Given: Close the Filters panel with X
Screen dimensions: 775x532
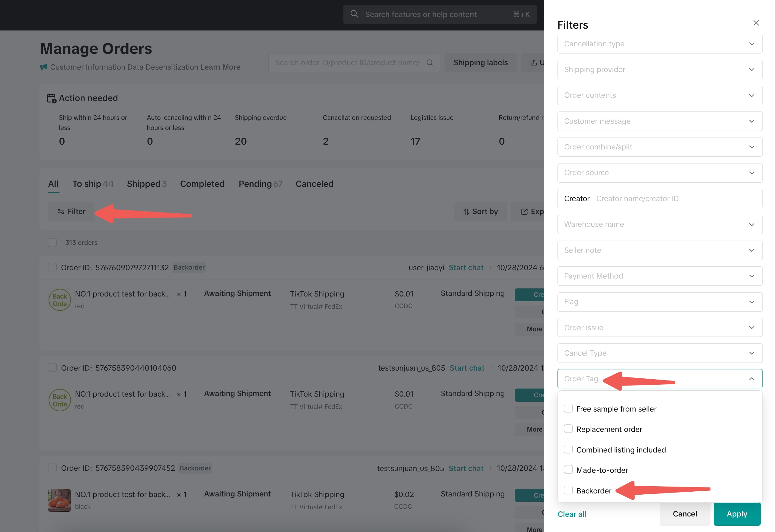Looking at the screenshot, I should tap(756, 23).
